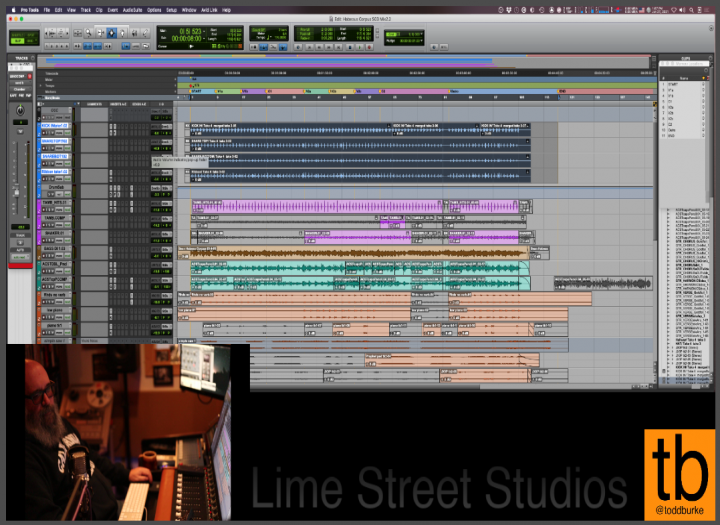
Task: Choose the Selector tool
Action: (x=112, y=33)
